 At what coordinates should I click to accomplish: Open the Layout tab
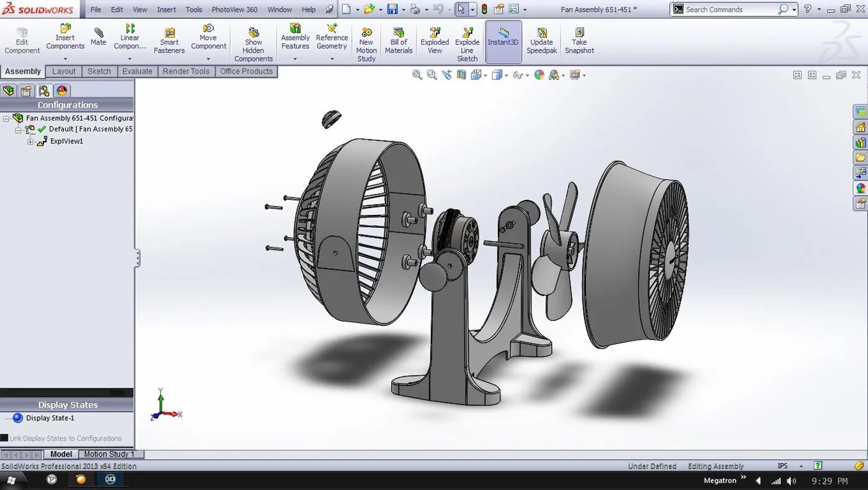pos(64,71)
